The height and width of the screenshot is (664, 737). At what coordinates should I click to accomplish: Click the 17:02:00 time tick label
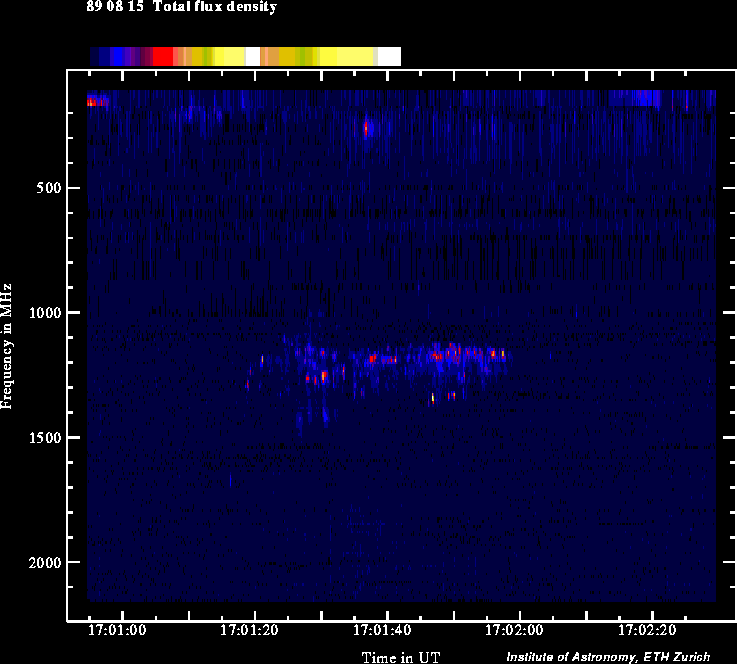click(514, 630)
